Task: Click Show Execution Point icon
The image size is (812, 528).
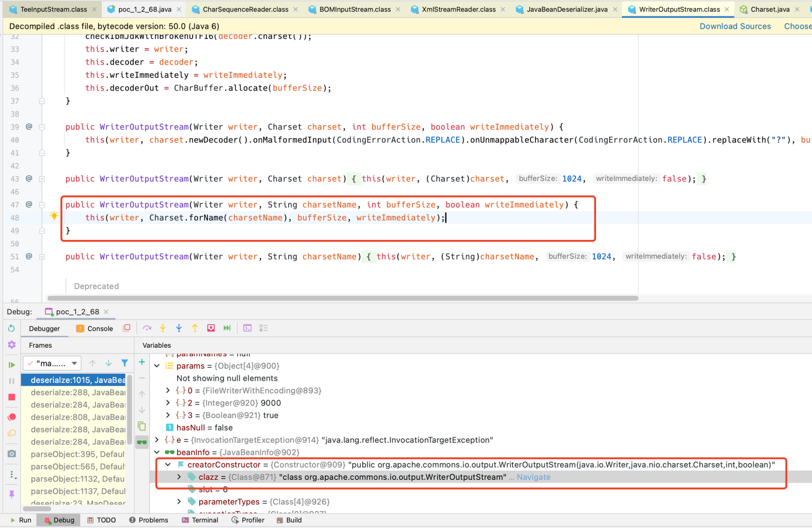Action: (x=127, y=328)
